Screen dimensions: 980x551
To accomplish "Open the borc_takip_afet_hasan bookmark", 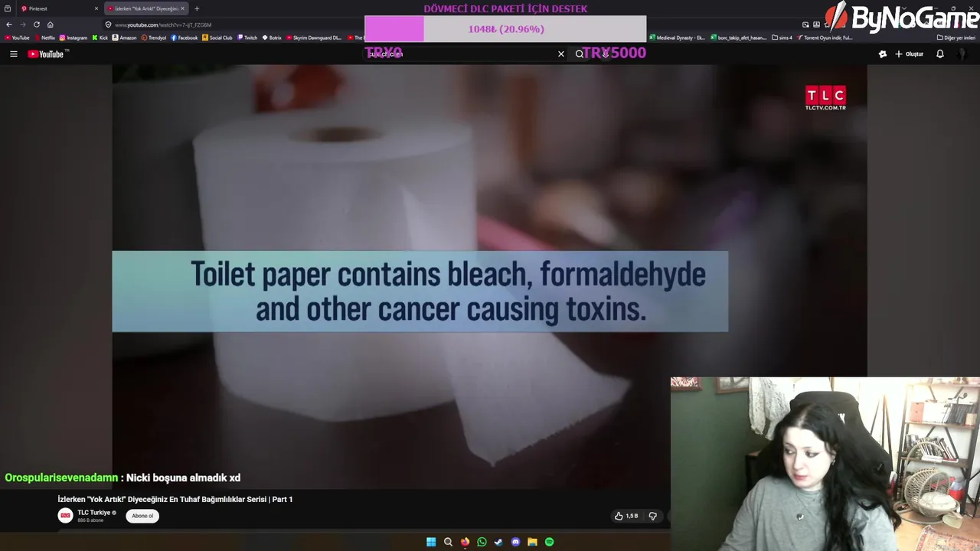I will [739, 37].
